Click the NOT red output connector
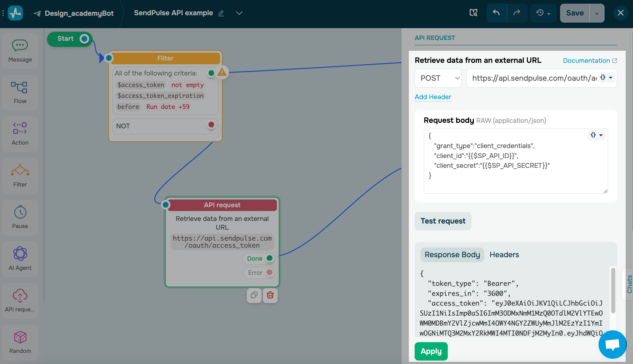Screen dimensions: 633x364 click(211, 125)
